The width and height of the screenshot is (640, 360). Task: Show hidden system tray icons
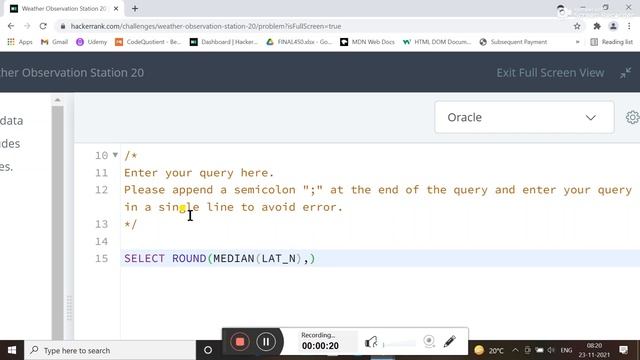point(515,350)
